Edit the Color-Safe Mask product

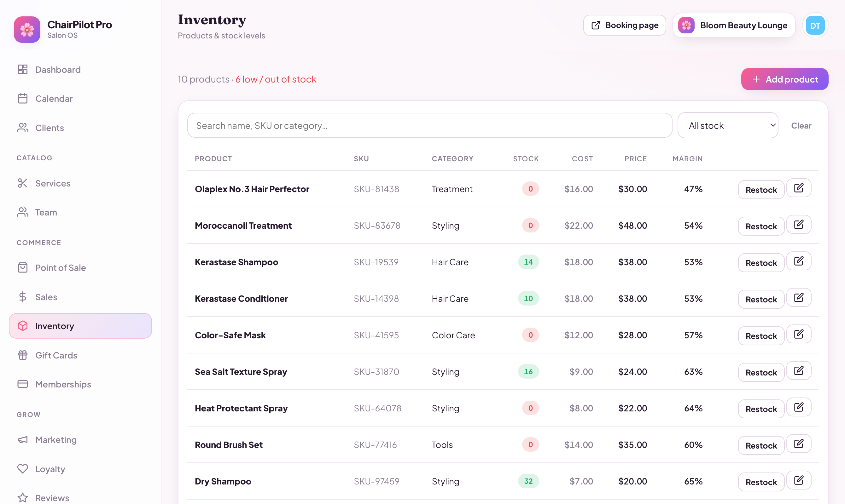[x=799, y=334]
